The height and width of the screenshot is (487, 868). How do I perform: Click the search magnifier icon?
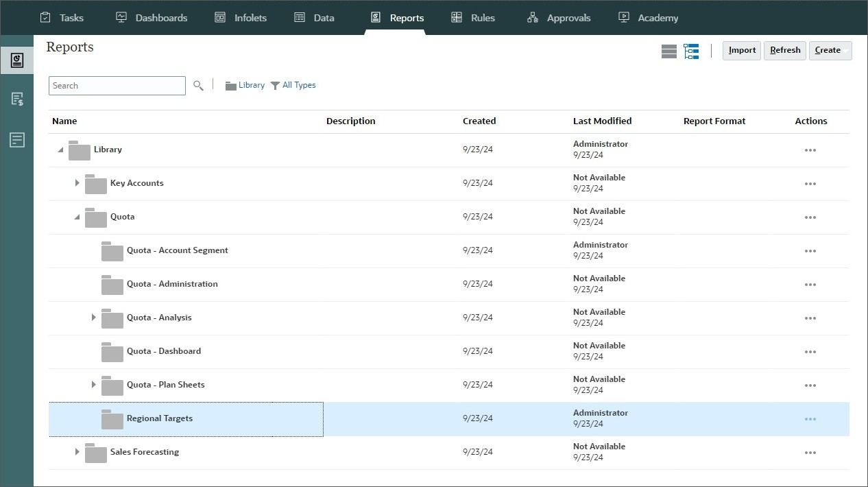point(198,85)
